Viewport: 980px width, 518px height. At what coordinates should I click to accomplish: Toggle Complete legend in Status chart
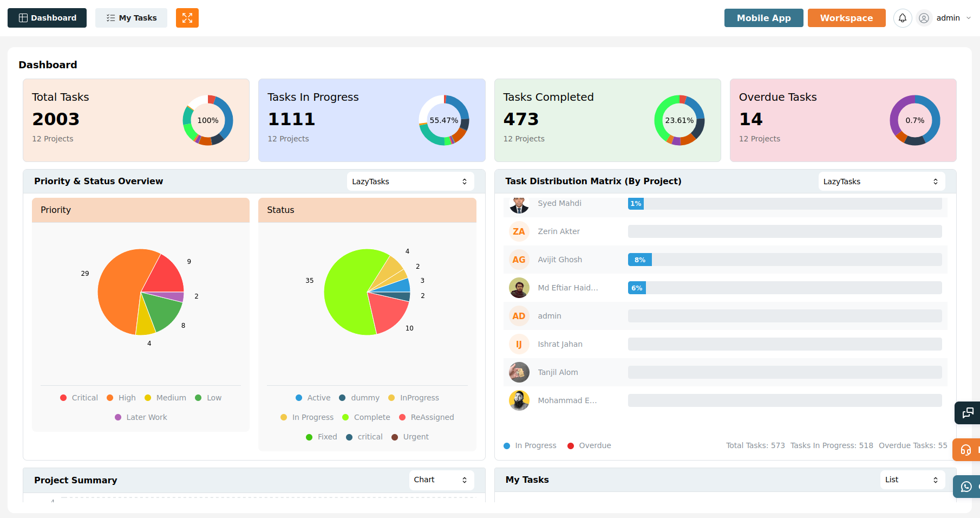pos(366,417)
